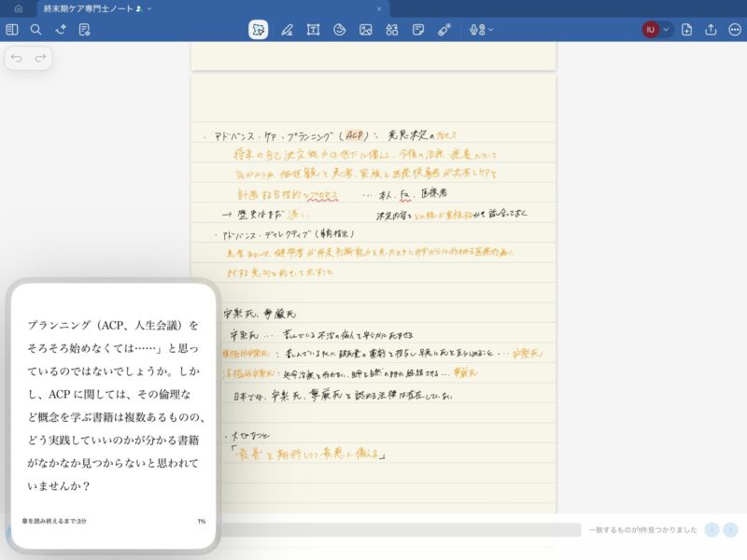Toggle the sidebar panel icon
Image resolution: width=747 pixels, height=560 pixels.
click(12, 30)
